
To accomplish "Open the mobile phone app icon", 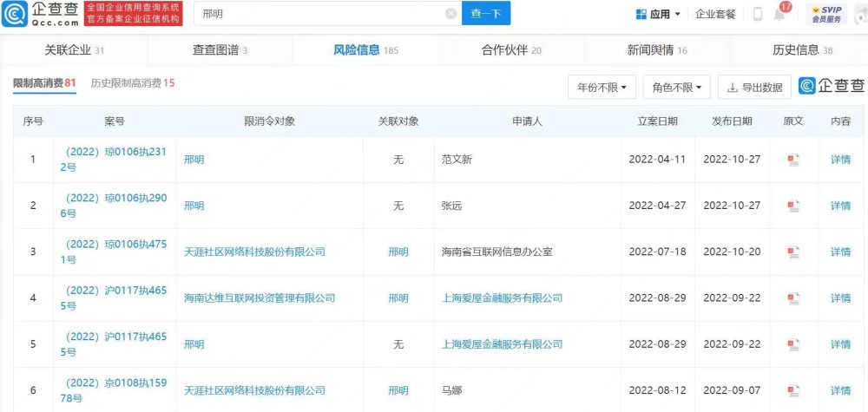I will pyautogui.click(x=757, y=15).
